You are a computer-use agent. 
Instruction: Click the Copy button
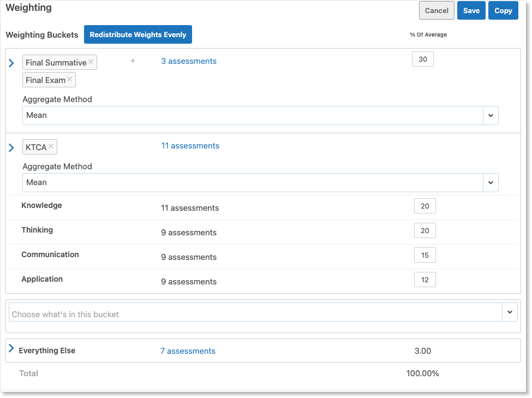pos(503,10)
